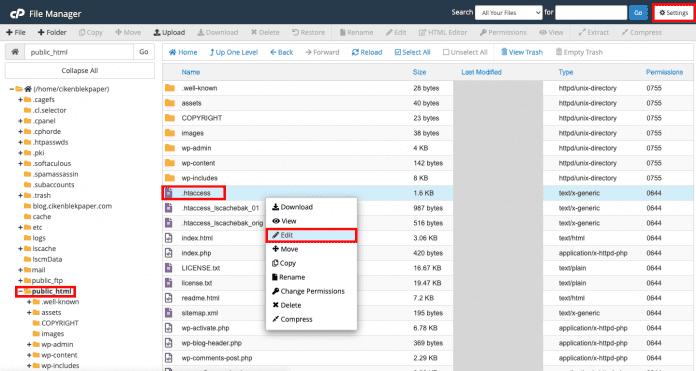Screen dimensions: 696x371
Task: Go Up One Level
Action: (x=233, y=52)
